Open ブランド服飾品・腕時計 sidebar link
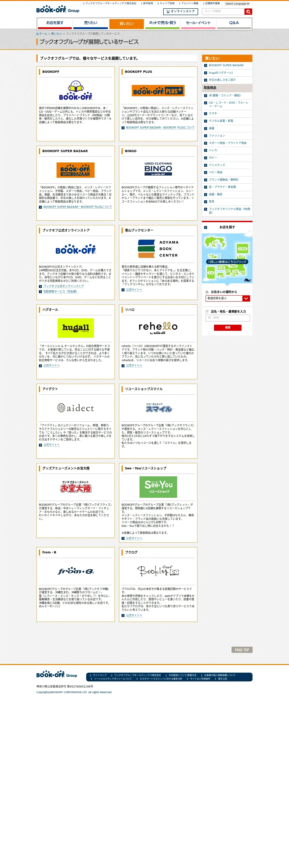 [x=224, y=180]
